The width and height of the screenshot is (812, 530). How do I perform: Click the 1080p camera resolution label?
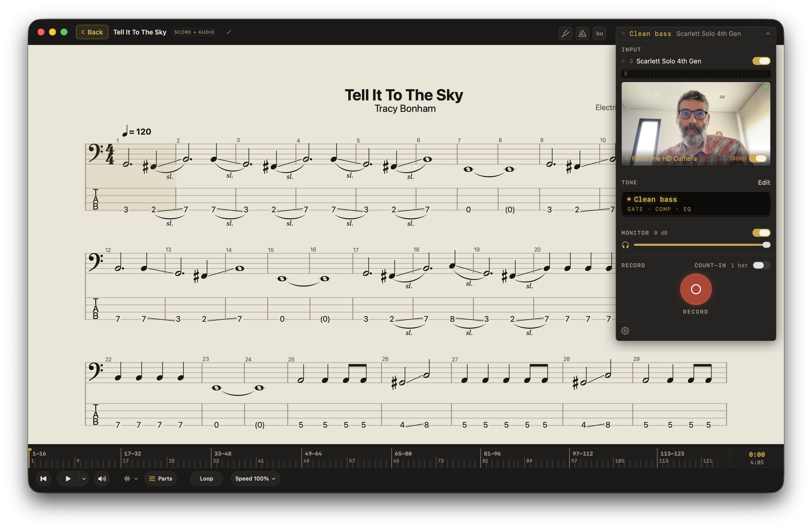point(737,159)
